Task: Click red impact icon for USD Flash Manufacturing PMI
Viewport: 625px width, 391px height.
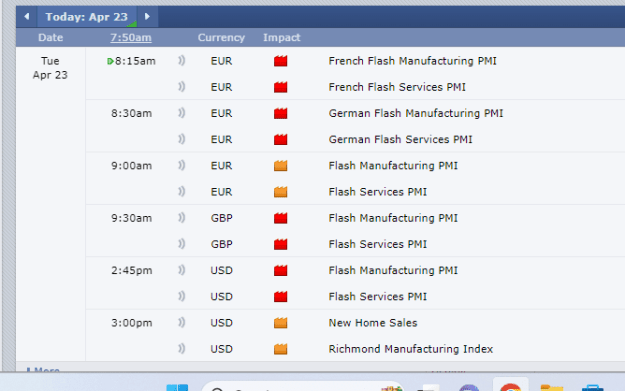Action: tap(281, 270)
